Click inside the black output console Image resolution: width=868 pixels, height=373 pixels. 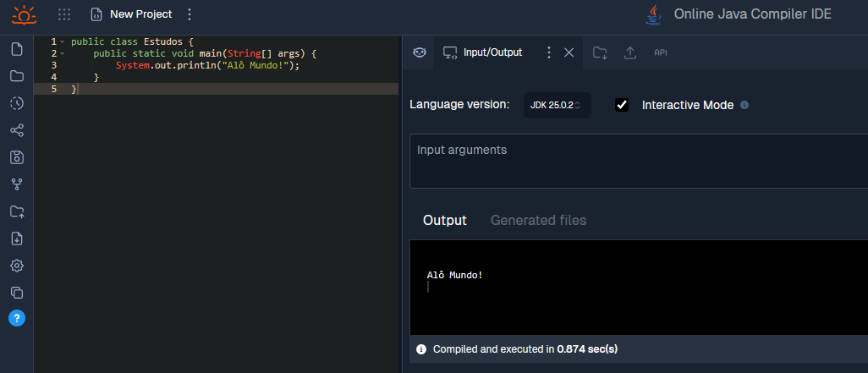coord(639,288)
